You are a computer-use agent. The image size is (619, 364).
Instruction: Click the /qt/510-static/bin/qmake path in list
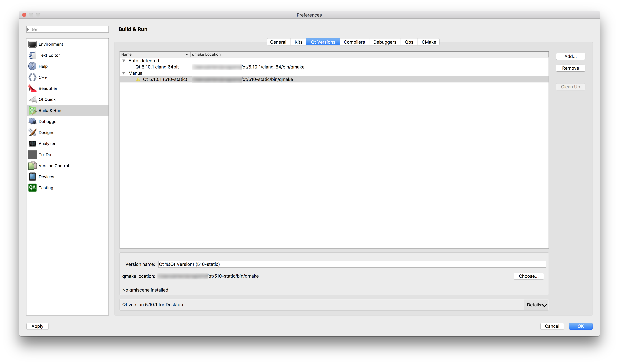click(267, 80)
